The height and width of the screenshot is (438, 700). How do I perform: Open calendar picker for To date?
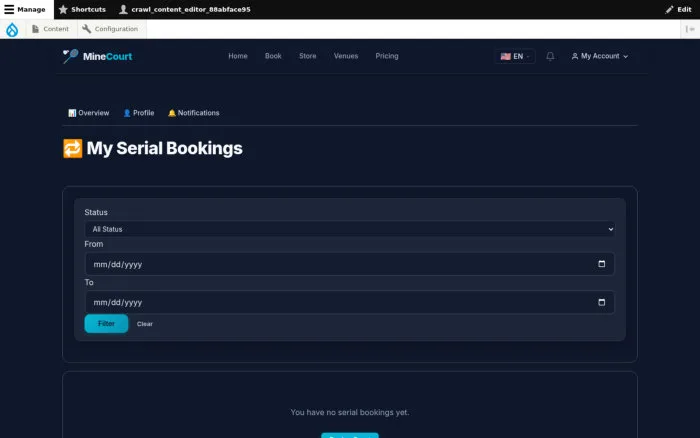(x=601, y=302)
